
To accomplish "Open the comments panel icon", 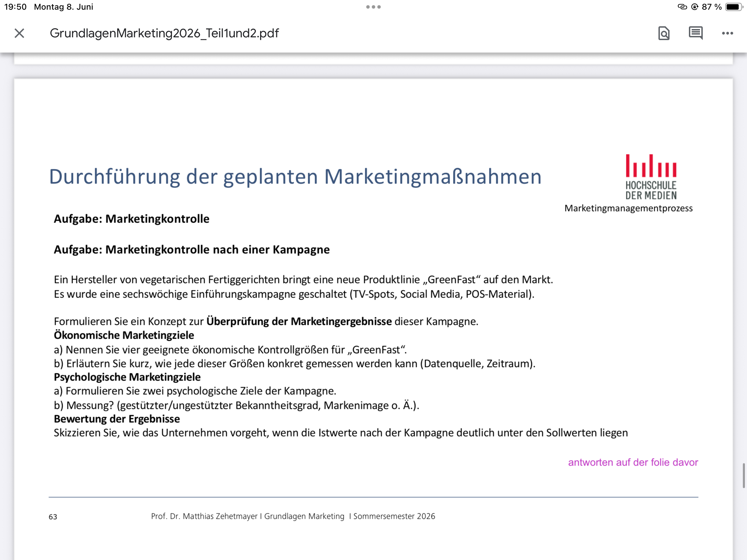I will (x=695, y=33).
